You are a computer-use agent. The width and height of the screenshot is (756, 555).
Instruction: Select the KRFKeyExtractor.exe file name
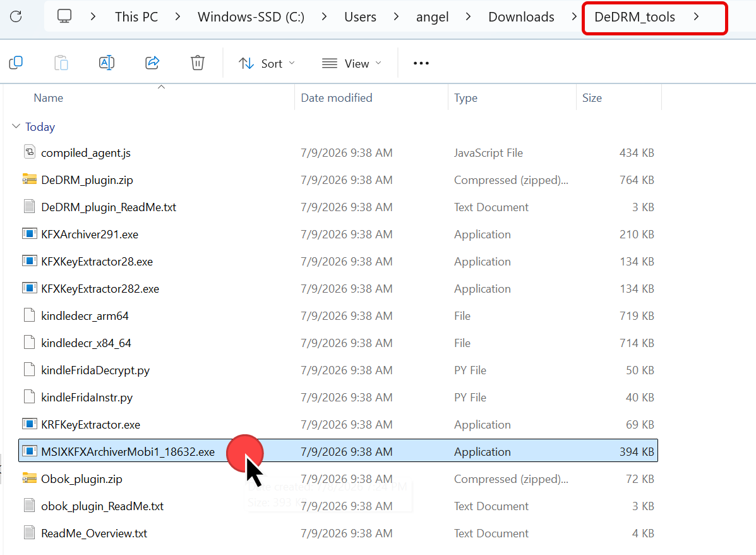click(91, 425)
